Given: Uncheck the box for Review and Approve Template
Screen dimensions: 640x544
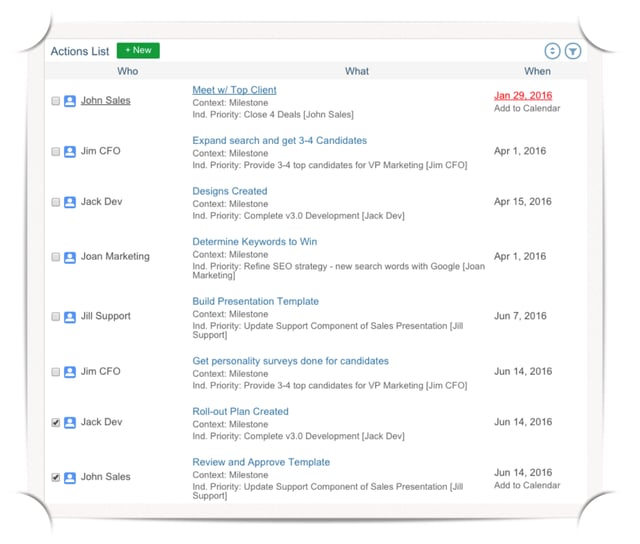Looking at the screenshot, I should [x=56, y=477].
